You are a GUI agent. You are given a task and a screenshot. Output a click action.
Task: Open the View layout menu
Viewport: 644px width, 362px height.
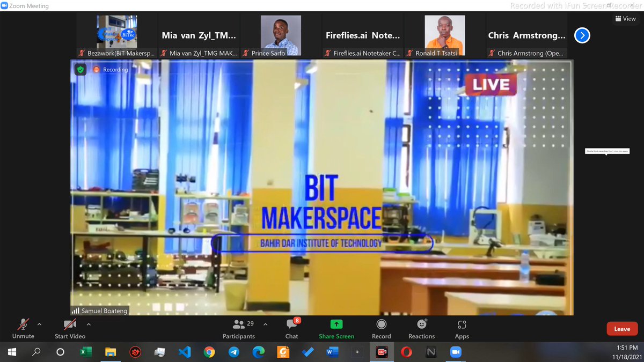pyautogui.click(x=626, y=19)
